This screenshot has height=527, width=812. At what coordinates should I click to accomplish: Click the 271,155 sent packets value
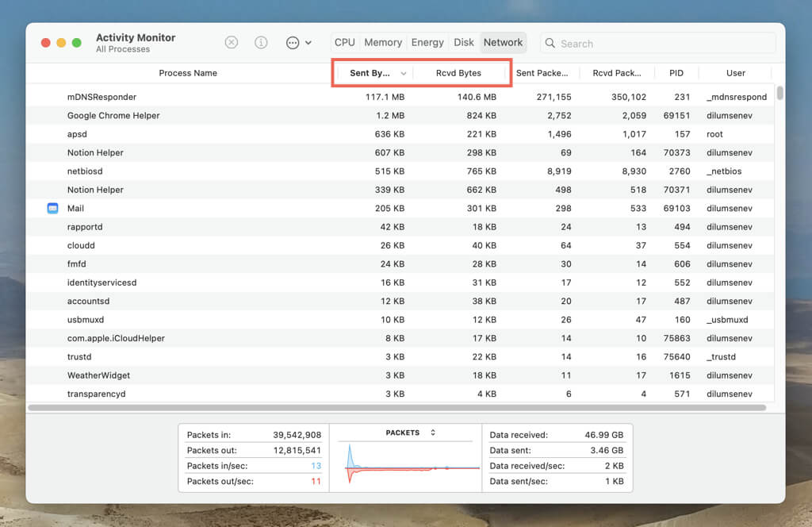click(x=553, y=97)
